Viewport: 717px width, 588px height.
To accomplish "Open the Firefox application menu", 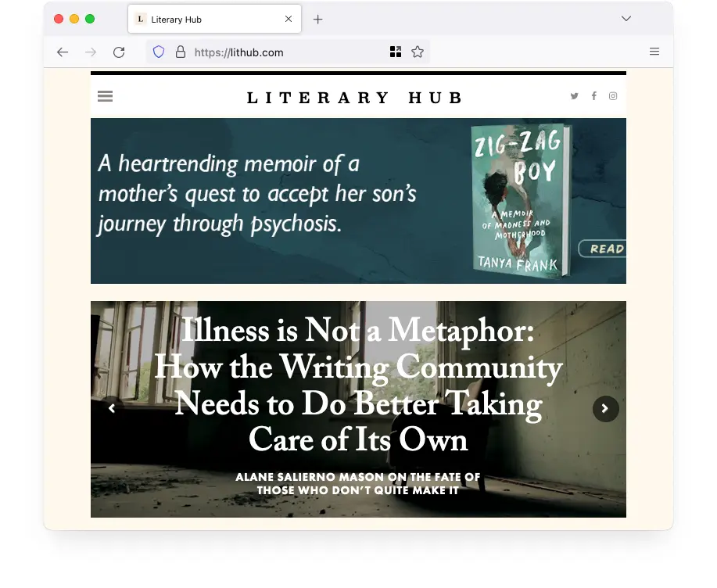I will coord(654,52).
